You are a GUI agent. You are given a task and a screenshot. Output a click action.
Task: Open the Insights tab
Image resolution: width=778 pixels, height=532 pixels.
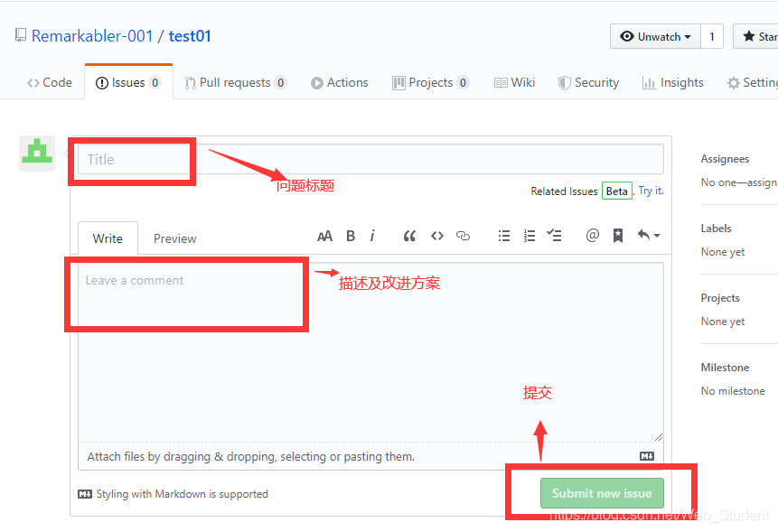tap(673, 82)
